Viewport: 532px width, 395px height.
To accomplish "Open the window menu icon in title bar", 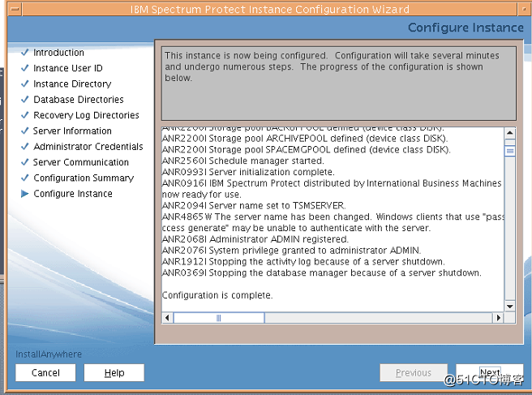I will point(15,9).
